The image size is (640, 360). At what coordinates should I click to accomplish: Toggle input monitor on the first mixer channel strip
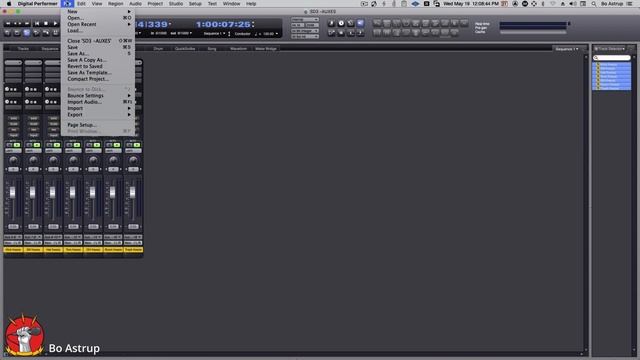(13, 136)
